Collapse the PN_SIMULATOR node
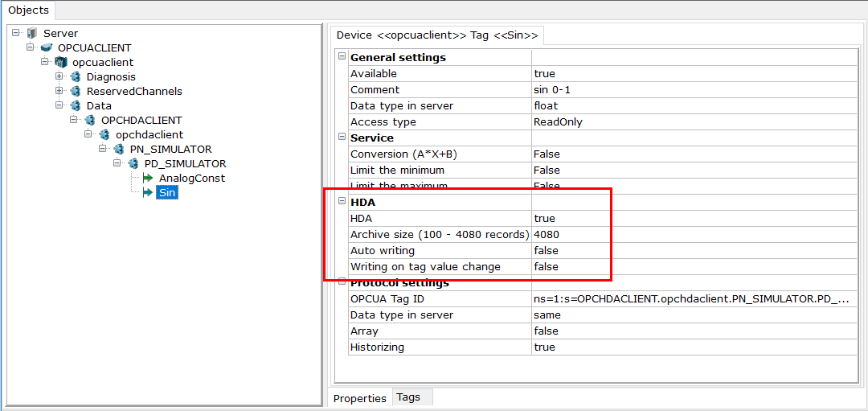The image size is (868, 411). (x=102, y=149)
